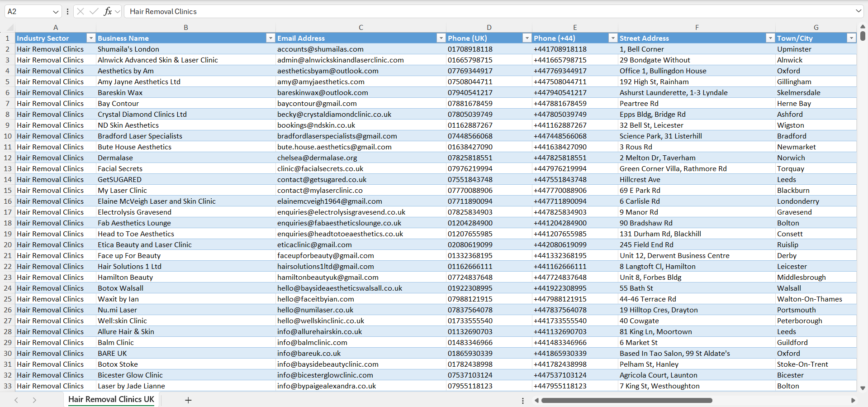Viewport: 868px width, 407px height.
Task: Select town cell Torquay
Action: point(816,168)
